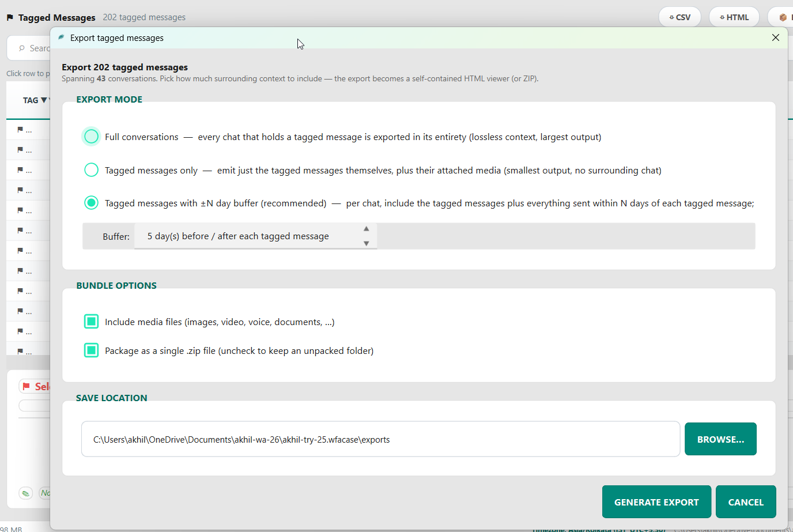The width and height of the screenshot is (793, 532).
Task: Click the CSV export button
Action: pos(679,17)
